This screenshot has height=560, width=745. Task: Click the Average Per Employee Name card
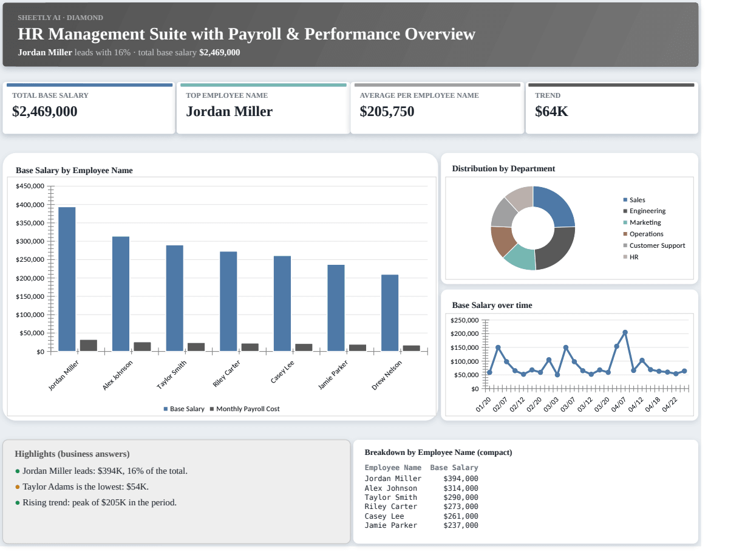click(x=437, y=108)
